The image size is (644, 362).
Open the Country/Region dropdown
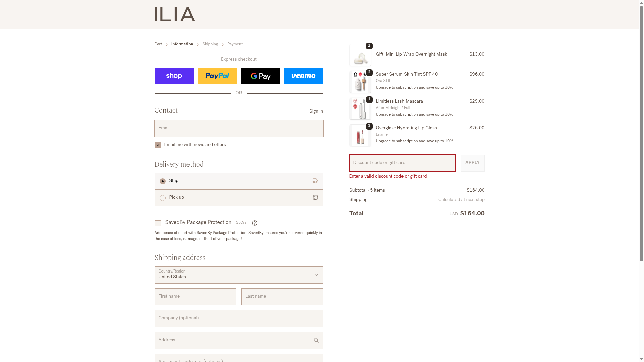tap(238, 275)
